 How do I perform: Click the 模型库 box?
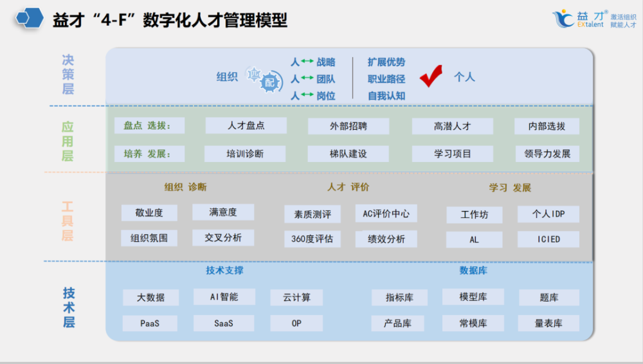point(473,296)
